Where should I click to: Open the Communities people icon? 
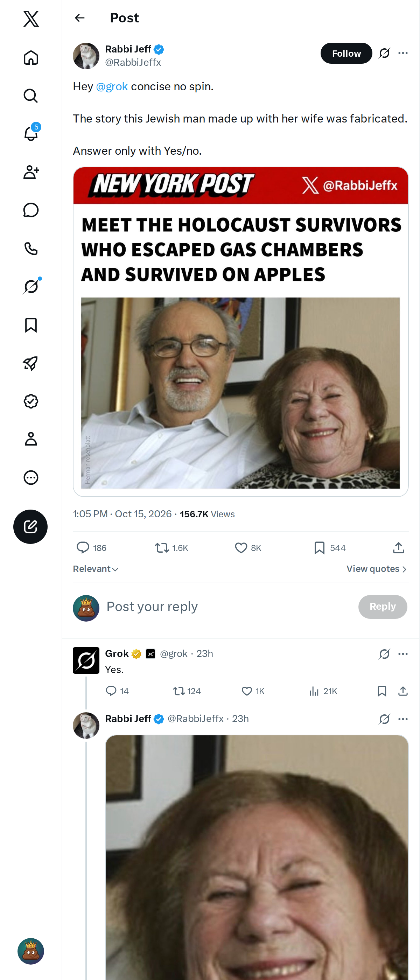click(x=31, y=172)
